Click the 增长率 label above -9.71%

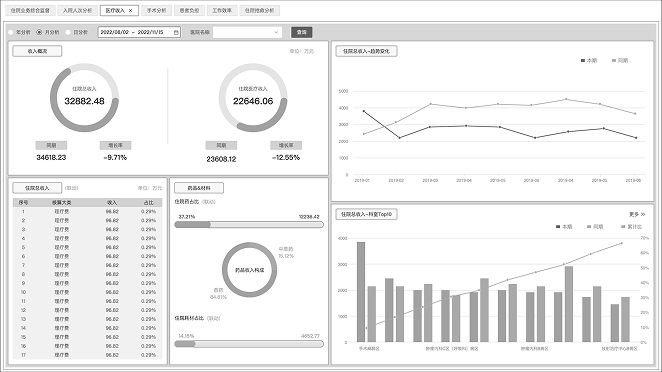(x=115, y=145)
